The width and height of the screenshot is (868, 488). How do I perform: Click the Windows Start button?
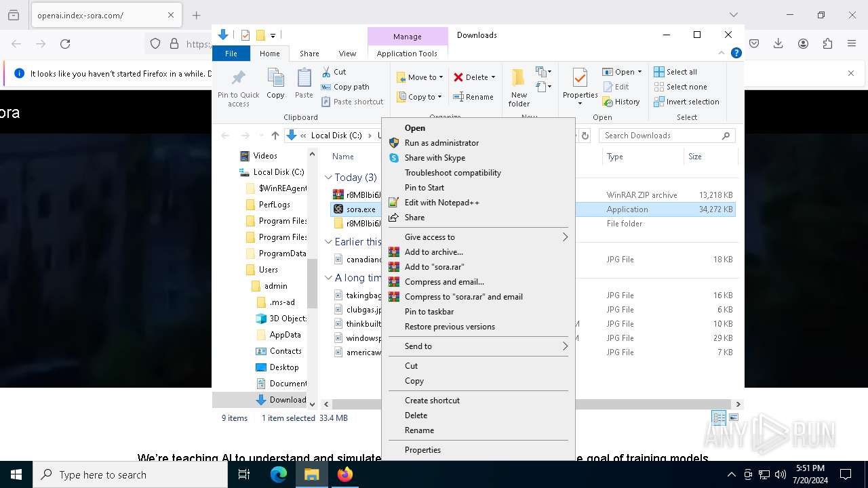[16, 474]
